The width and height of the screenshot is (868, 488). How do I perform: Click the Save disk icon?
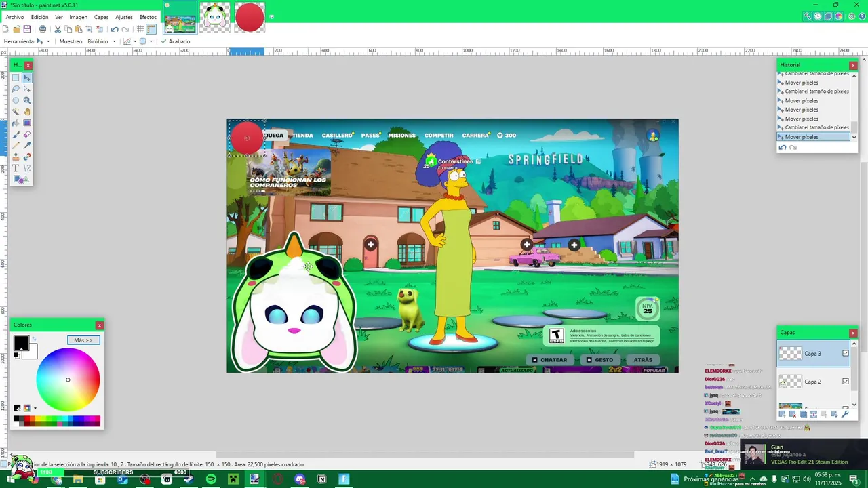27,29
